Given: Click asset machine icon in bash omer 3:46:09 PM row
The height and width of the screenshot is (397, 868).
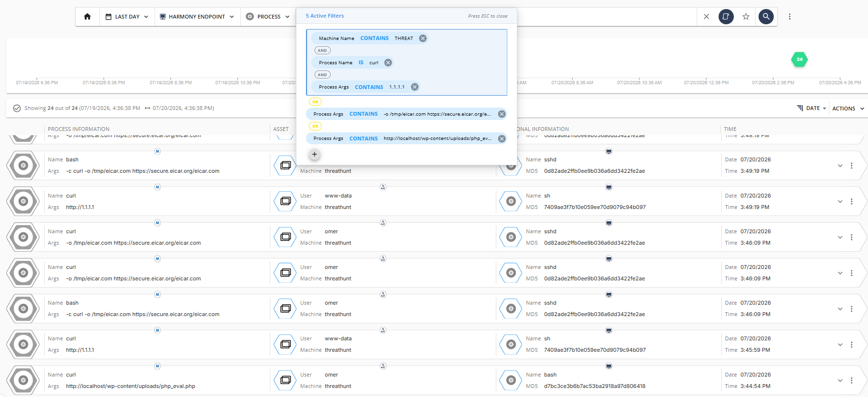Looking at the screenshot, I should point(286,308).
